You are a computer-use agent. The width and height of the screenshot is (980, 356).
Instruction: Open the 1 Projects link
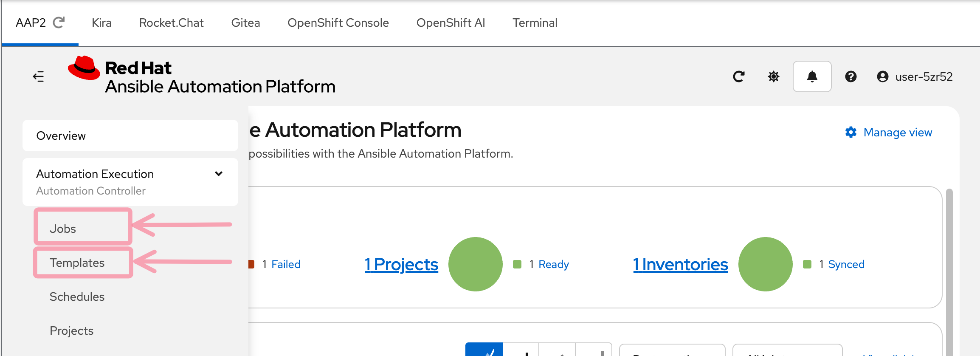click(402, 264)
